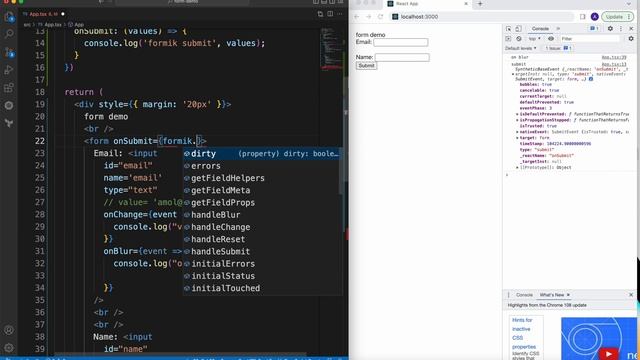This screenshot has height=360, width=640.
Task: Expand more DevTools tabs chevron
Action: point(558,29)
